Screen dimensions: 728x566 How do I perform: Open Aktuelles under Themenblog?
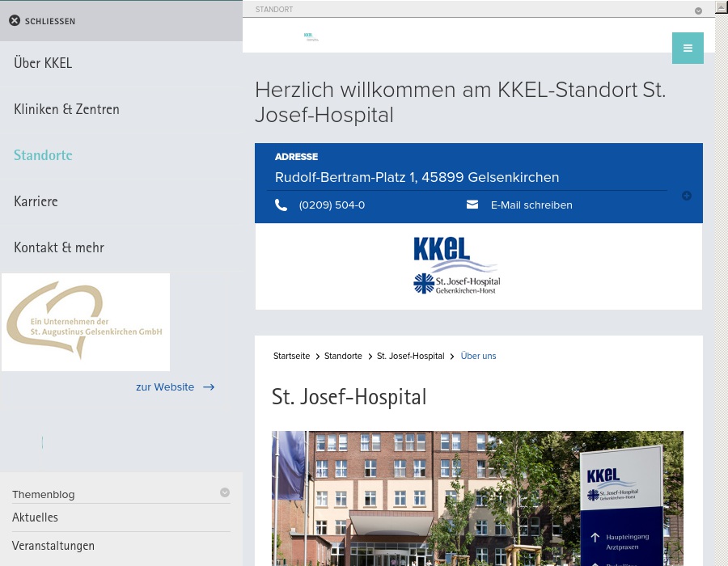click(x=35, y=517)
